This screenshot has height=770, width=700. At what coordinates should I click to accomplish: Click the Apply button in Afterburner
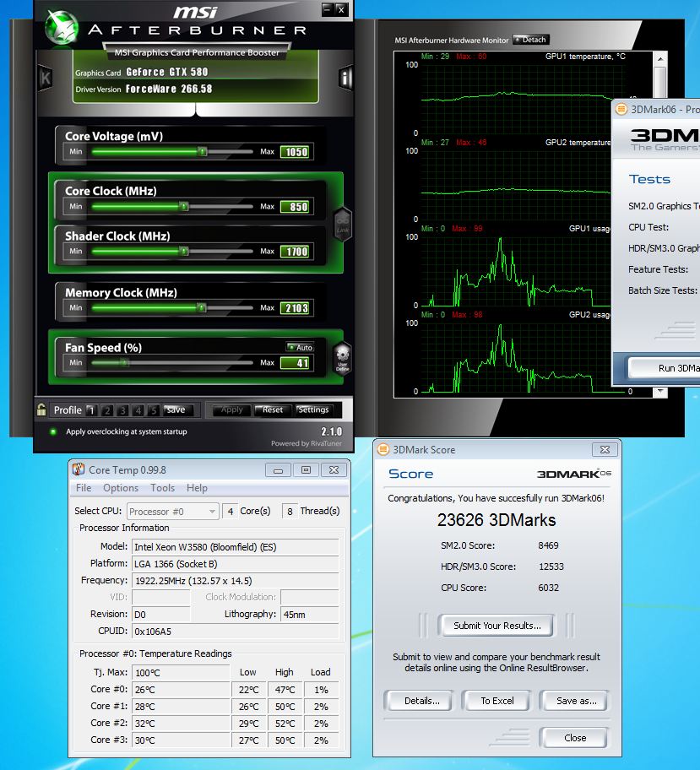point(231,410)
